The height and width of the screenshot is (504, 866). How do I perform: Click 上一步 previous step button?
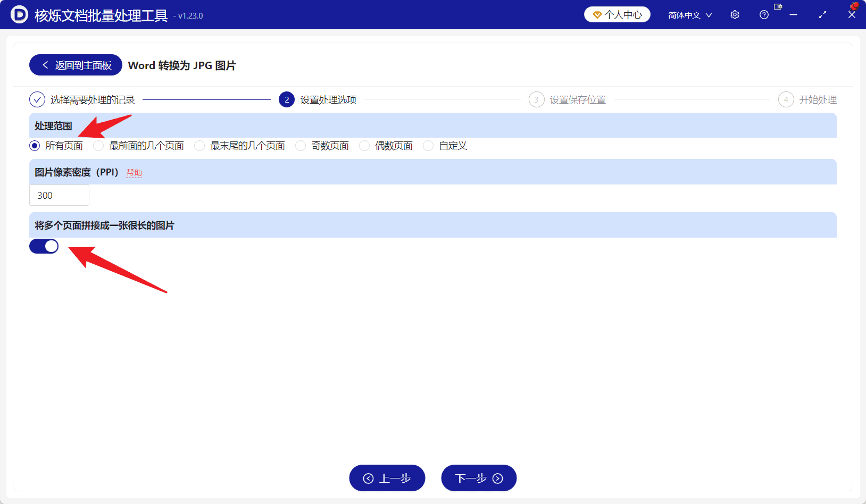pos(387,478)
